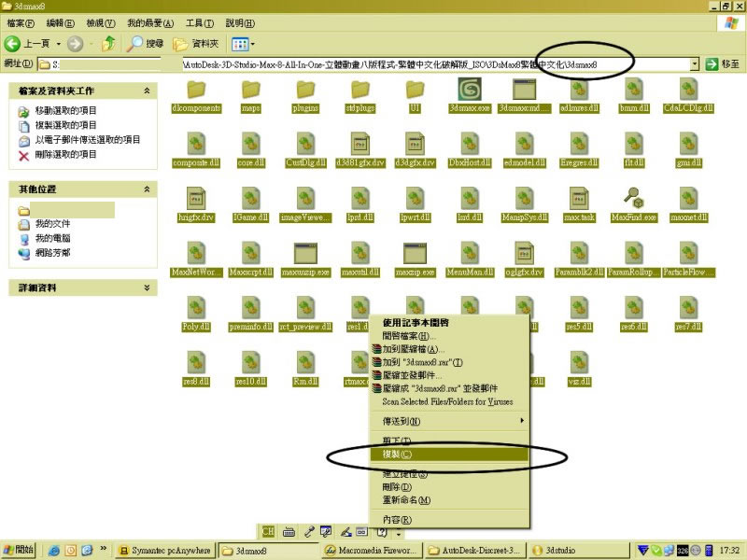This screenshot has width=747, height=560.
Task: Toggle the 資料夾 folders pane button
Action: (x=195, y=44)
